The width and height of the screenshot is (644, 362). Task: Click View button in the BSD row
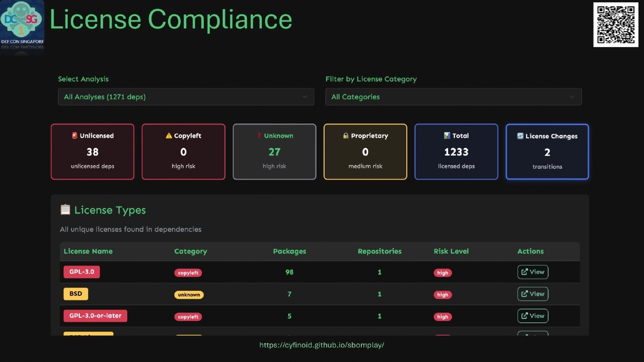532,294
